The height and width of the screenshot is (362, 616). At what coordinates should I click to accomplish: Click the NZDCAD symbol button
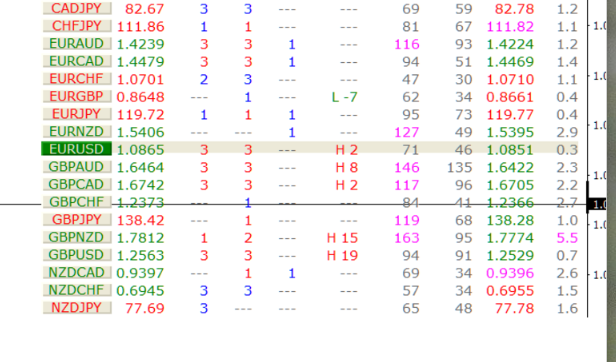point(77,272)
